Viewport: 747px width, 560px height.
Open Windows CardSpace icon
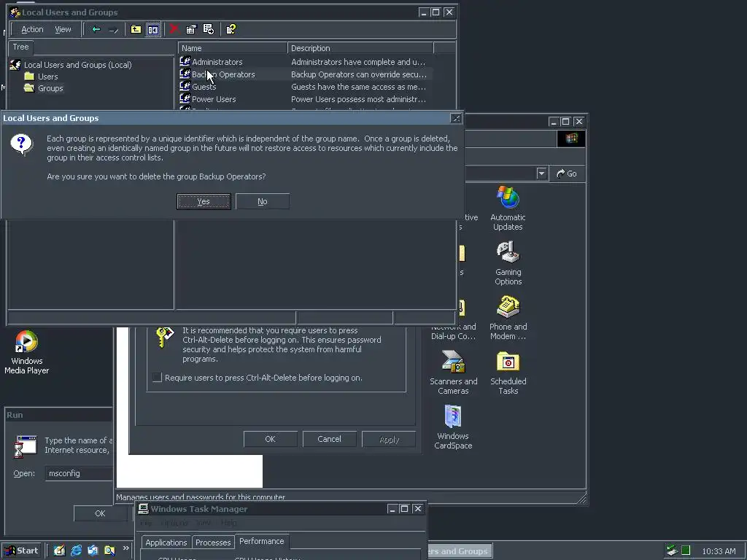453,427
